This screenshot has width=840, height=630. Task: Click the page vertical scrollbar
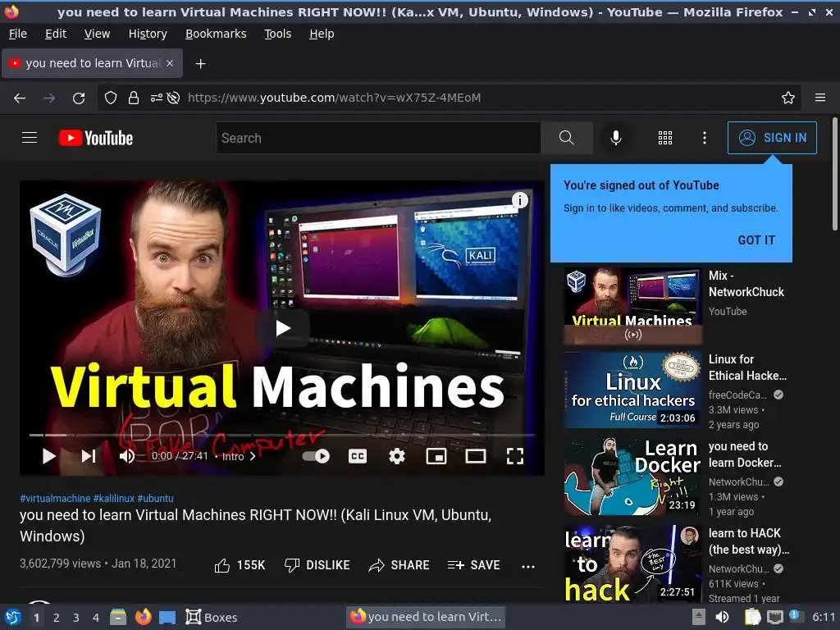click(x=834, y=174)
